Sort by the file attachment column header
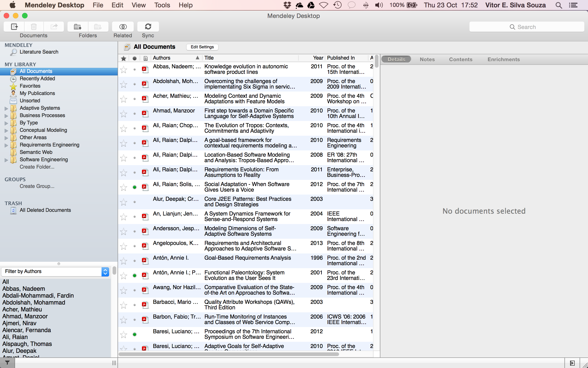588x368 pixels. point(145,58)
